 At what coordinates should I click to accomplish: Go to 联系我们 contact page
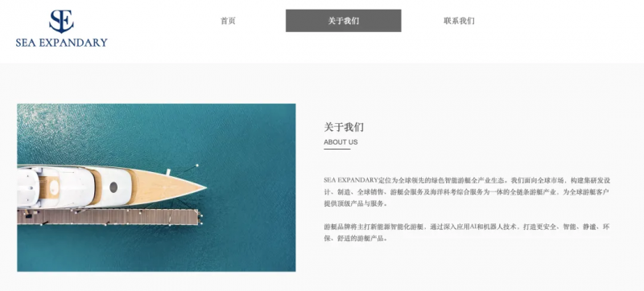click(x=459, y=21)
